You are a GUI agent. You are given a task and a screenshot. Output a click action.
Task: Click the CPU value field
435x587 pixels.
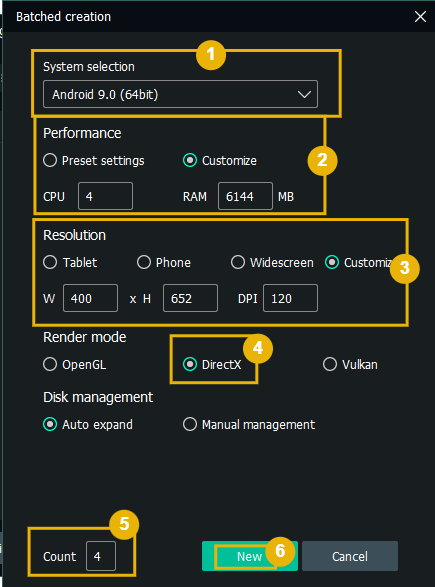[105, 196]
